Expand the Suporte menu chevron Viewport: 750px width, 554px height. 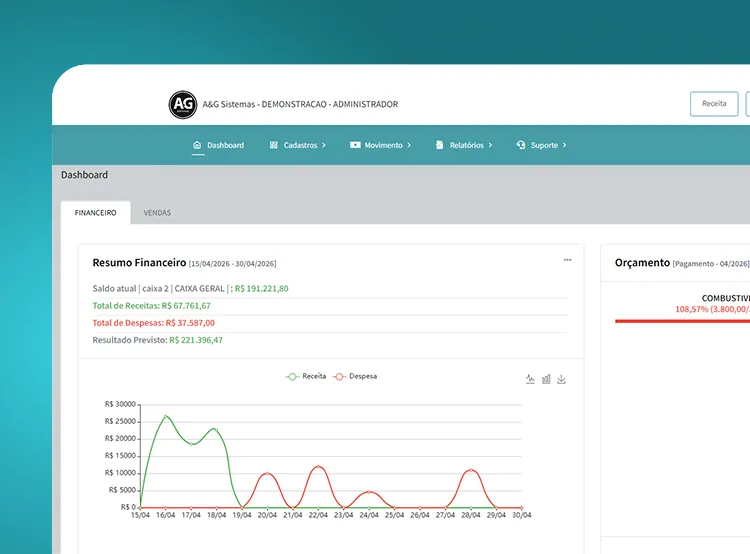(x=564, y=145)
